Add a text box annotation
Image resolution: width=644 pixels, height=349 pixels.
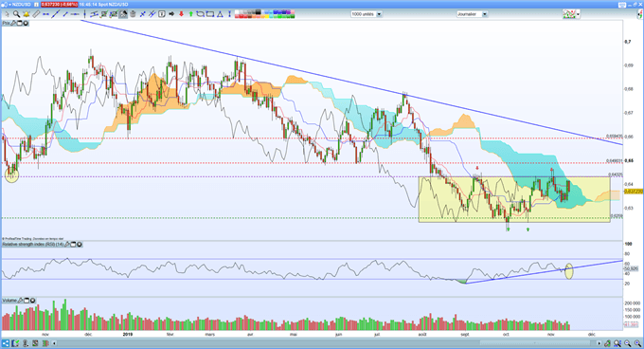(162, 14)
